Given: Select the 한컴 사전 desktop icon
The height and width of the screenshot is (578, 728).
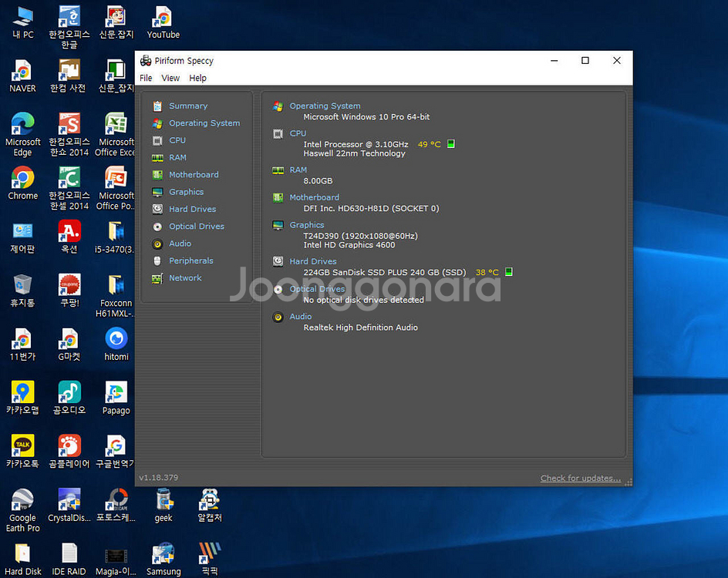Looking at the screenshot, I should tap(69, 76).
